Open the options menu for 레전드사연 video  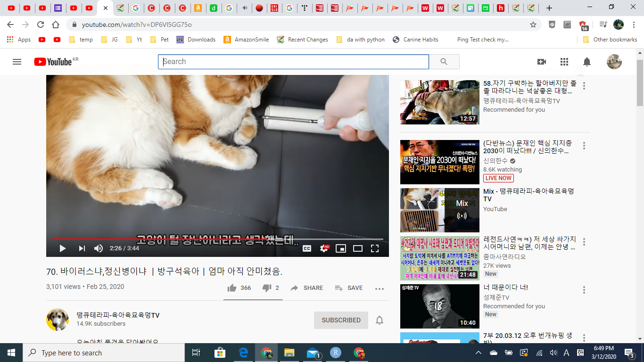click(x=584, y=242)
